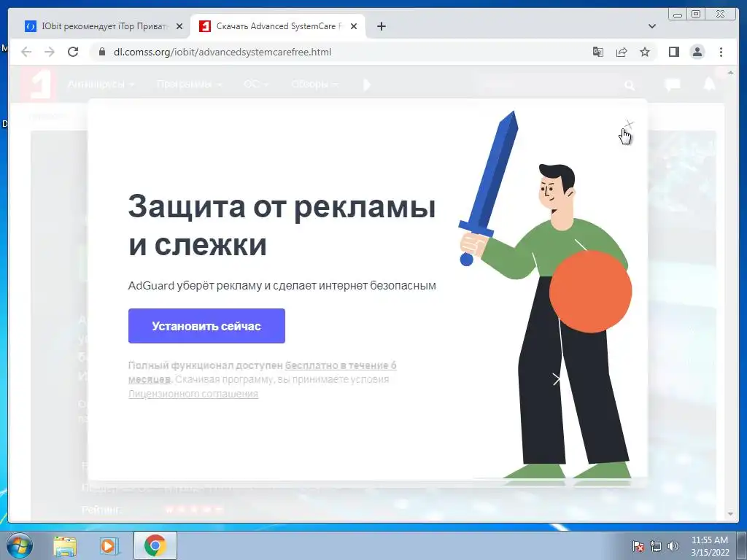Go back to previous page
The height and width of the screenshot is (560, 747).
(26, 52)
